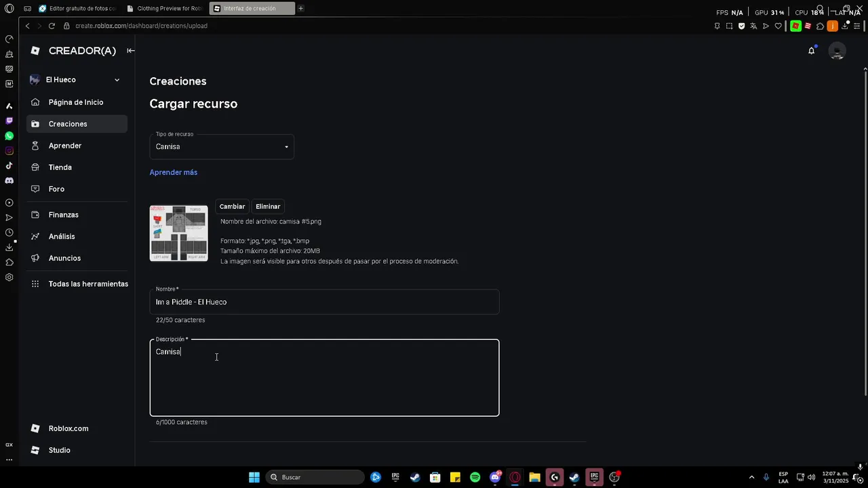Open Studio link in sidebar

[x=60, y=450]
